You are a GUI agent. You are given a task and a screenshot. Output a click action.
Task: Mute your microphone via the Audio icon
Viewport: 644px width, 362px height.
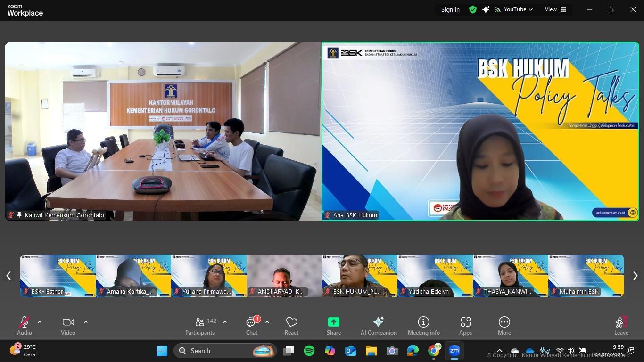(x=24, y=325)
